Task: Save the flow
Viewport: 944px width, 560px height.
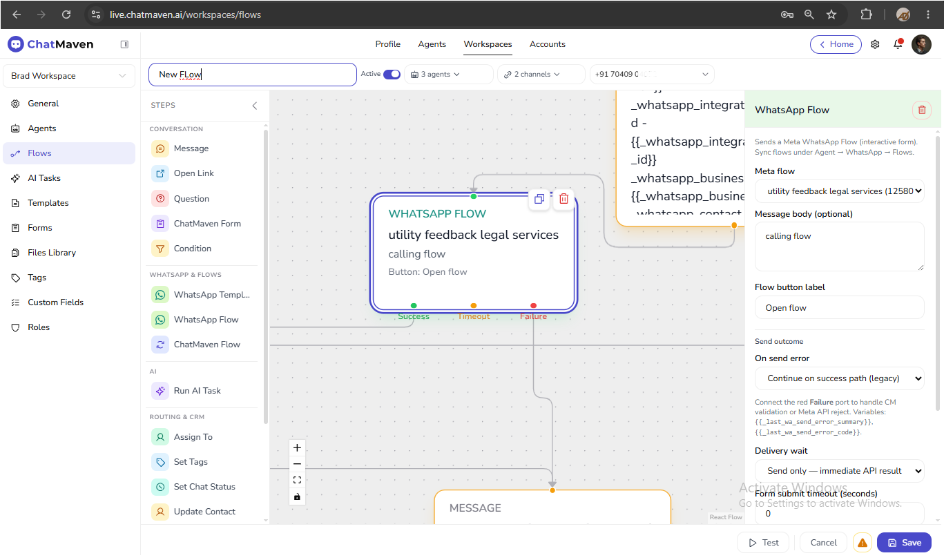Action: (x=904, y=543)
